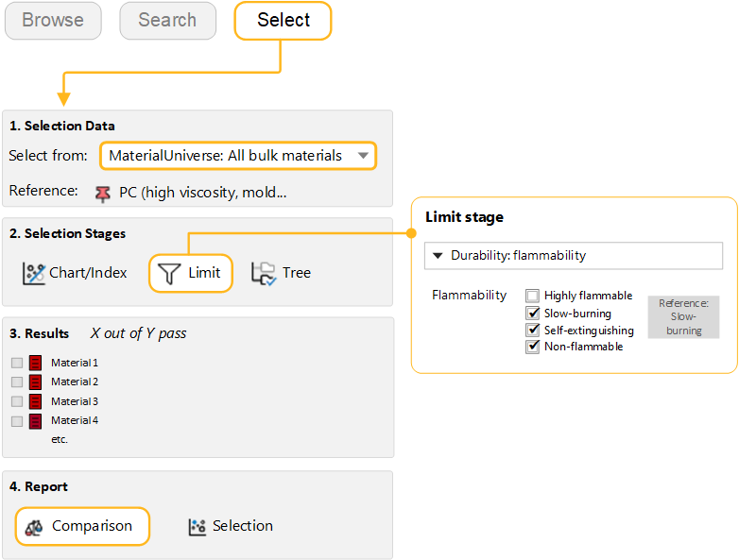Click the Limit funnel icon
This screenshot has width=739, height=560.
tap(169, 273)
